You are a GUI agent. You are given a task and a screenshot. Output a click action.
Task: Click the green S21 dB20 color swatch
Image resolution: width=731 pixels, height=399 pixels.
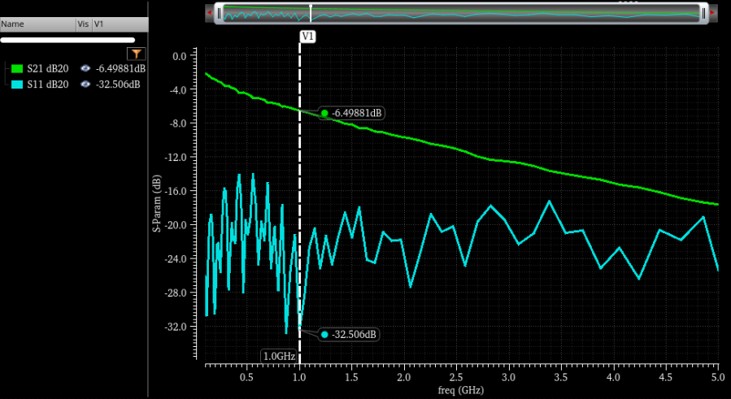click(17, 69)
